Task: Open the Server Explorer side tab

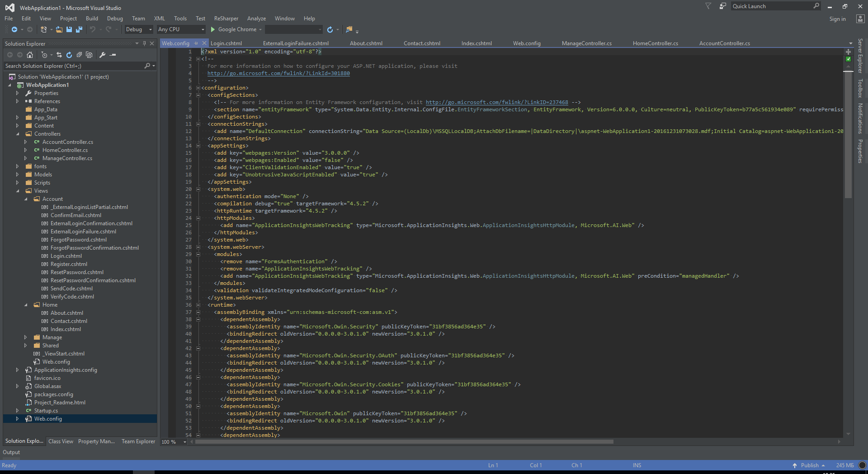Action: [x=860, y=56]
